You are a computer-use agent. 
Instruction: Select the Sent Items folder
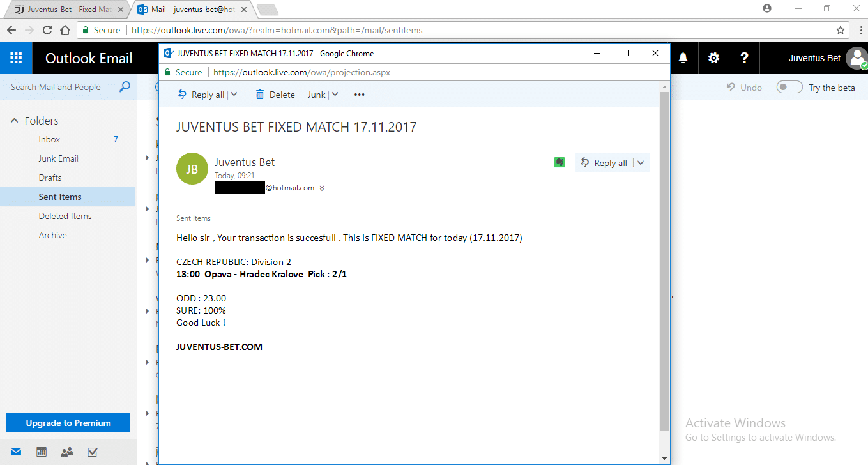68,197
